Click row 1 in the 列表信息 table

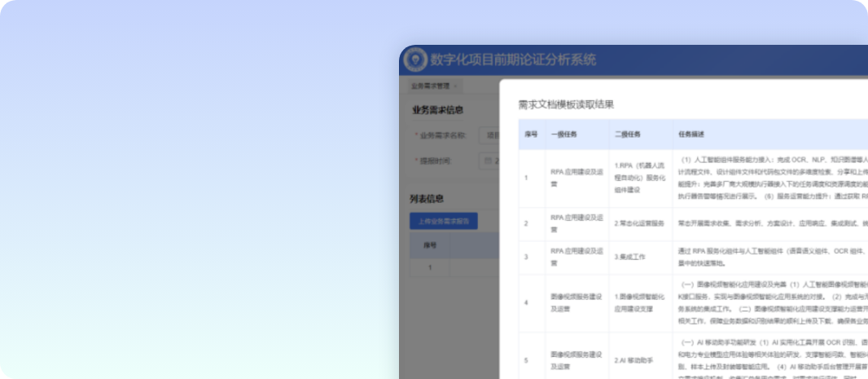pos(432,267)
